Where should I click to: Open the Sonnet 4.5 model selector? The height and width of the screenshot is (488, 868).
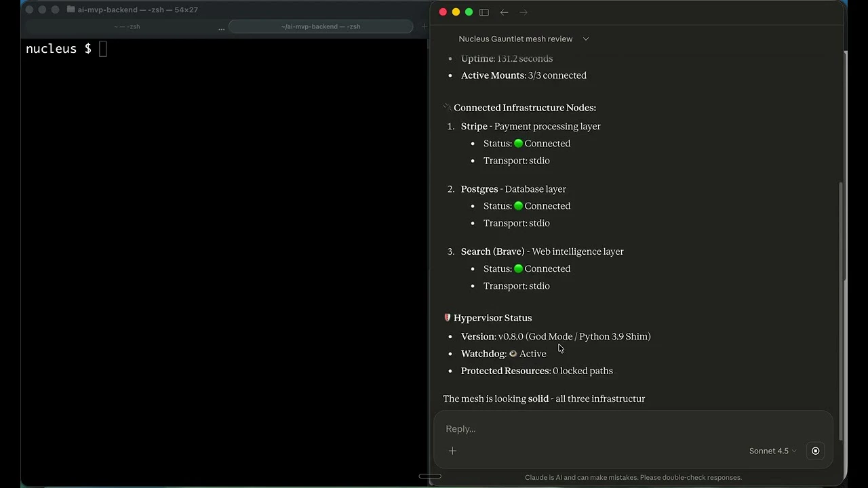tap(773, 451)
